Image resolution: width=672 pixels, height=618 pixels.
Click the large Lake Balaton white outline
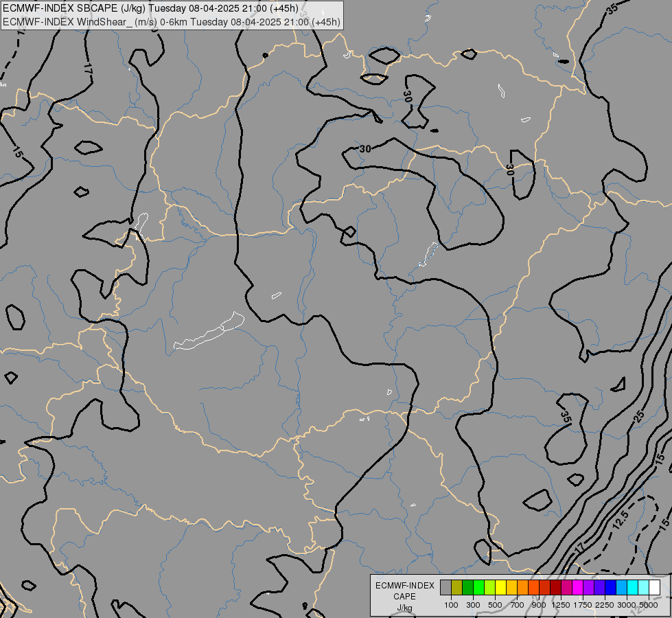tap(209, 331)
